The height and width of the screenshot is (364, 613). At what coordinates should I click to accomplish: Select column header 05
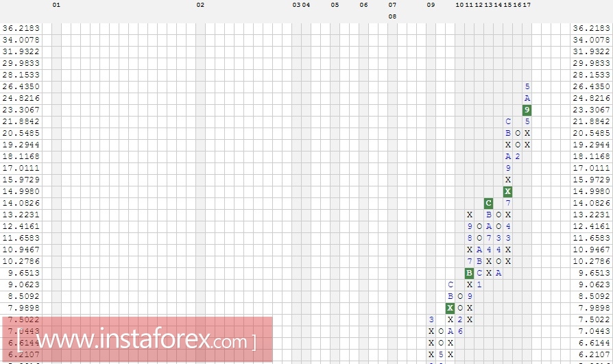click(x=335, y=5)
